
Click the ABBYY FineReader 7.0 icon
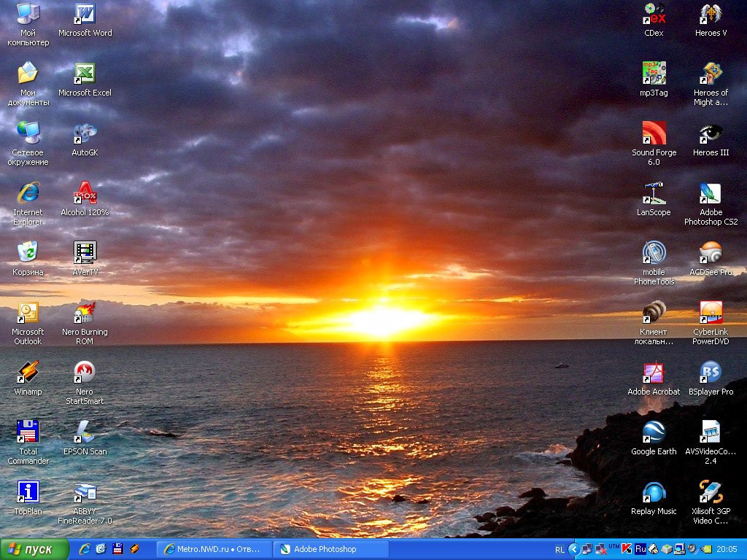pos(85,493)
